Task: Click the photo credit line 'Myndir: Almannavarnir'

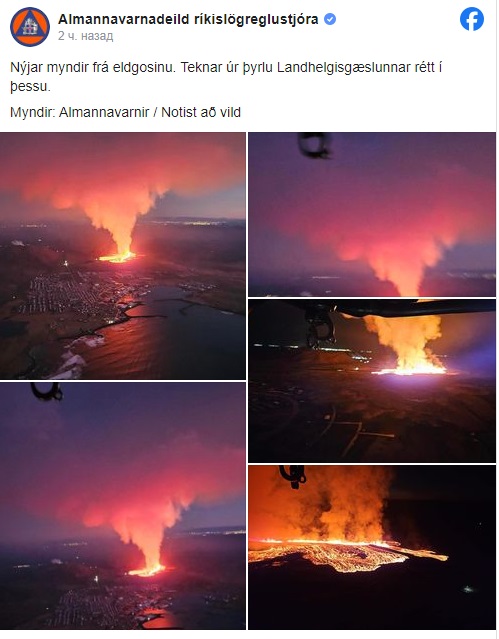Action: point(79,112)
